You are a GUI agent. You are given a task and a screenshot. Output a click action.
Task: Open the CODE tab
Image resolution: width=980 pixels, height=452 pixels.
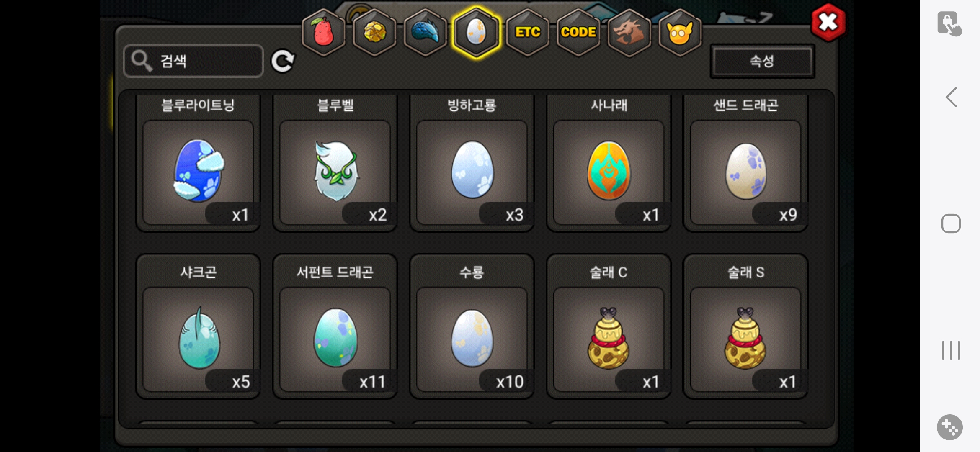click(578, 33)
